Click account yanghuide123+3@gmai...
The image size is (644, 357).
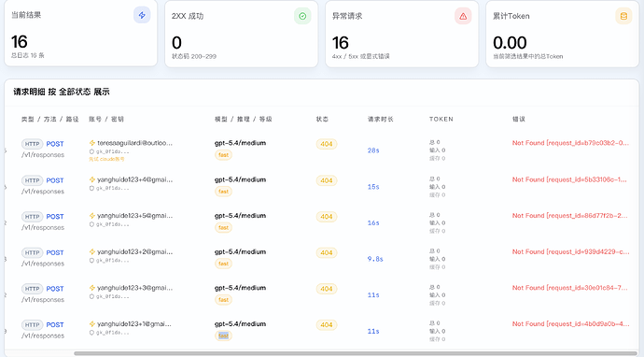click(134, 288)
